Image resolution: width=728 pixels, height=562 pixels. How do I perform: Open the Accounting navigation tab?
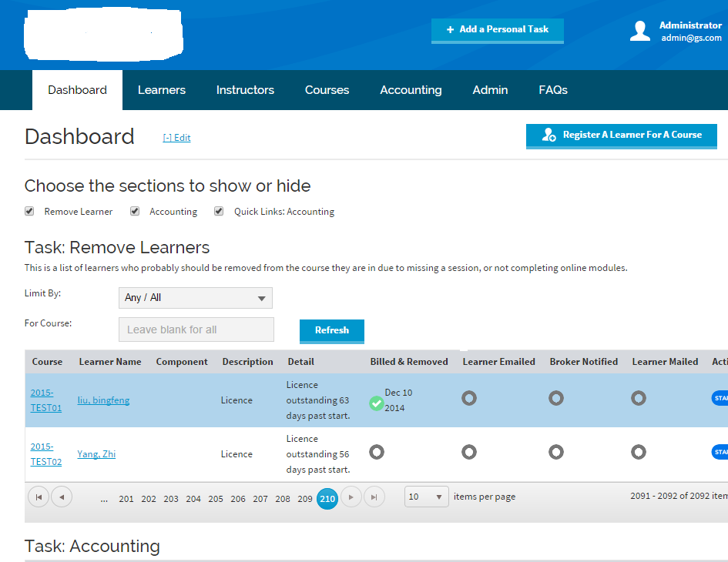(x=411, y=90)
